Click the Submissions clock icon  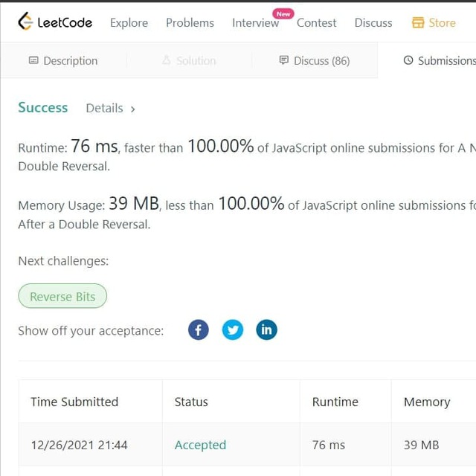[x=408, y=60]
